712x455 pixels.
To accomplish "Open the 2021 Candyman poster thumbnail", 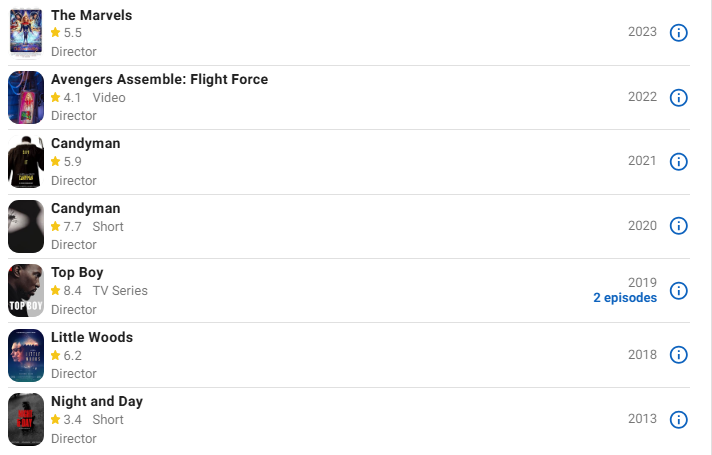I will [26, 162].
